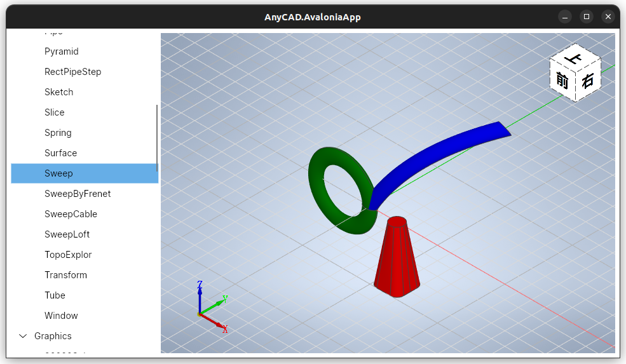
Task: Click the top face of view cube
Action: pos(575,58)
